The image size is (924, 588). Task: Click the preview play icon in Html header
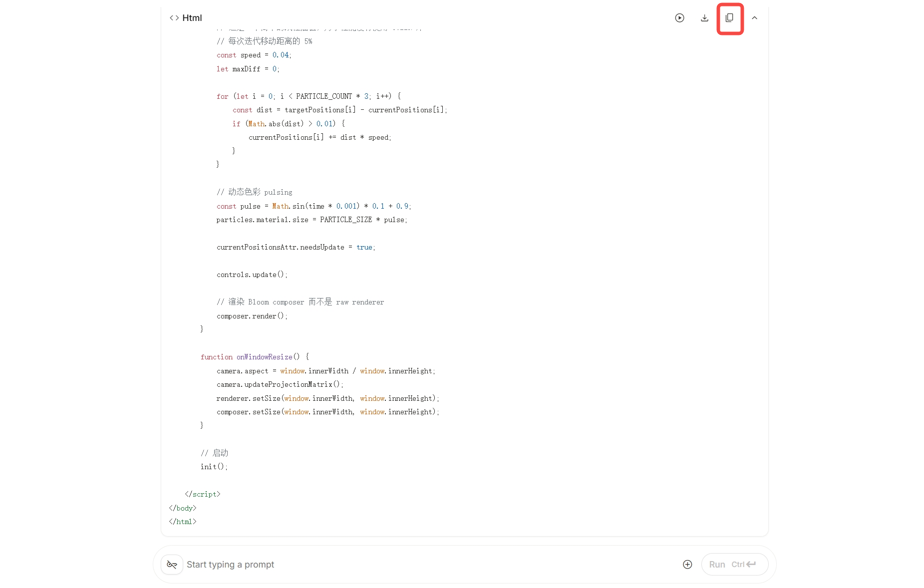tap(679, 18)
